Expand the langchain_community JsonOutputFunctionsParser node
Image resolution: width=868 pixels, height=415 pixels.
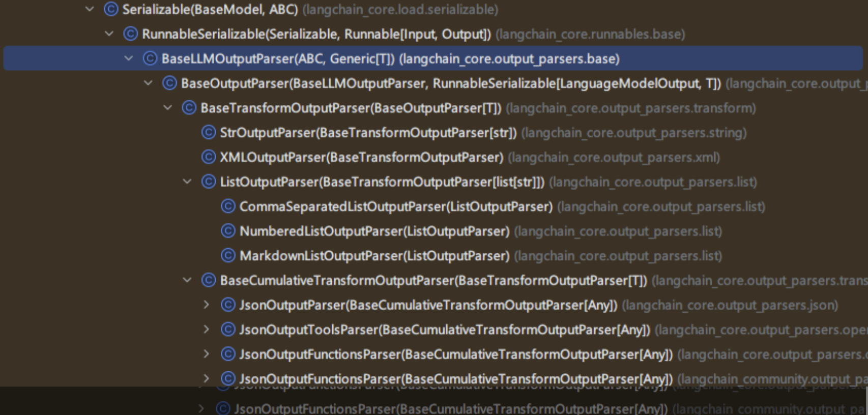(x=207, y=378)
